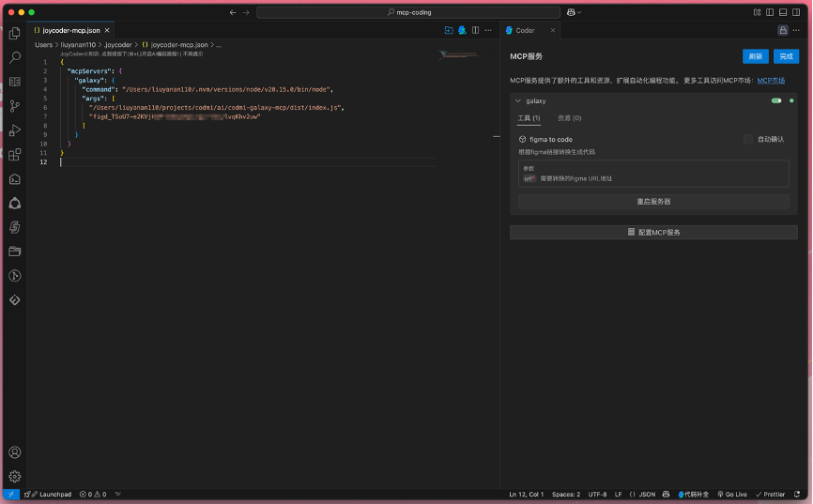Close the joycoder-mcp.json tab

pos(107,31)
